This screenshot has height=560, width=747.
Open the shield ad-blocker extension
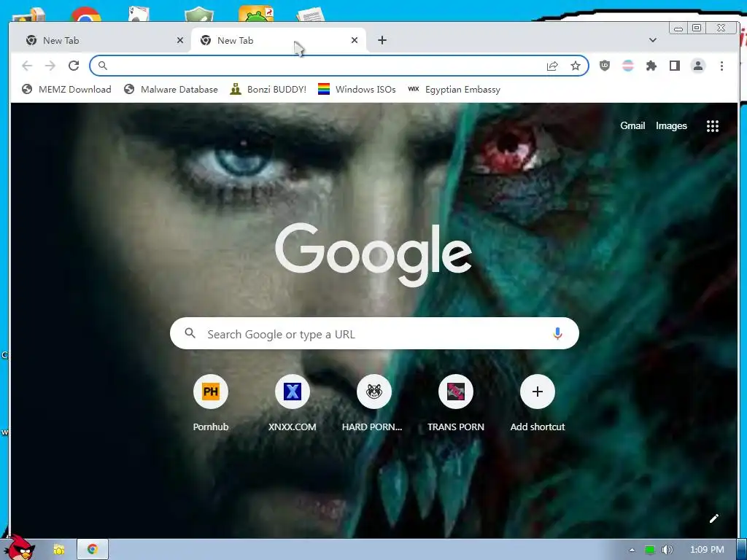coord(605,66)
